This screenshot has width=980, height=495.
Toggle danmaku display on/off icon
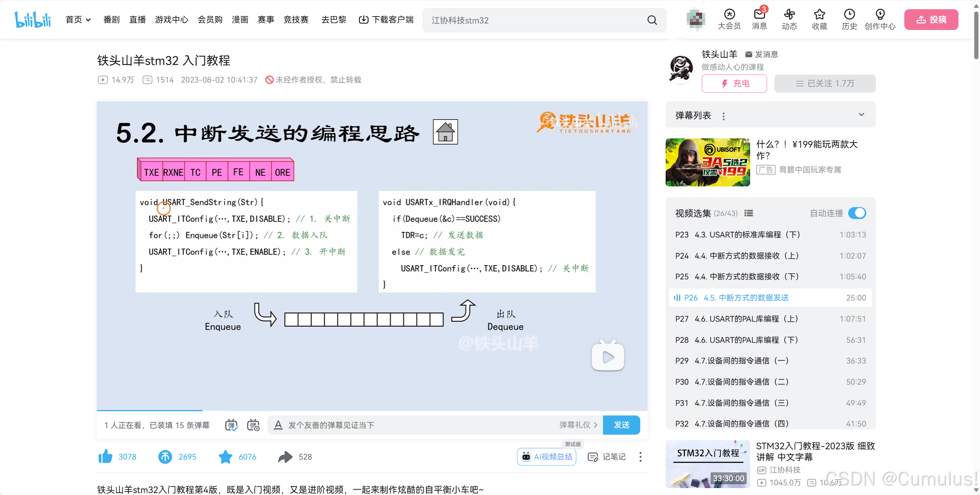tap(231, 425)
